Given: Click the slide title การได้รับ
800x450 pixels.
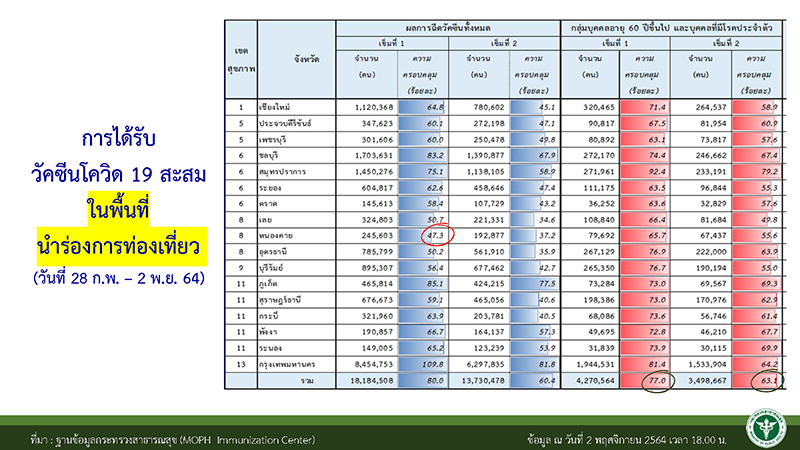Looking at the screenshot, I should [x=116, y=134].
